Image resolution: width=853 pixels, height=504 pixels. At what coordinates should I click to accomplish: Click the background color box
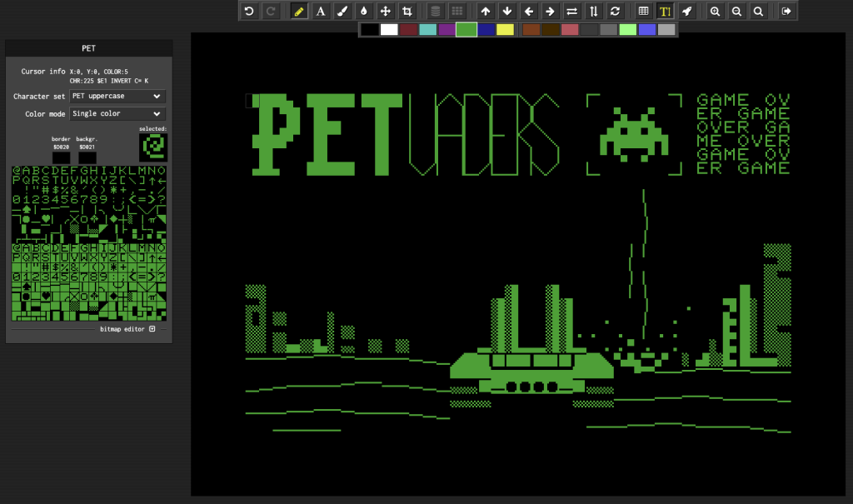(87, 157)
